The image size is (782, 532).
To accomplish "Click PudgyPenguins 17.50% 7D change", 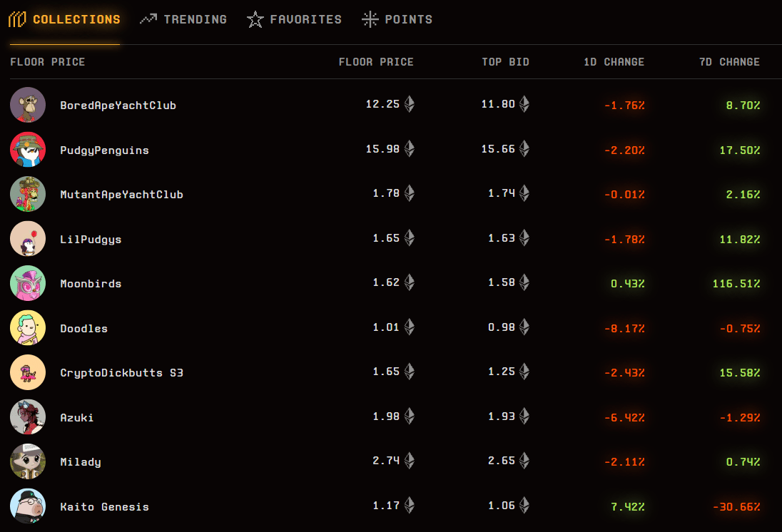I will click(x=740, y=150).
